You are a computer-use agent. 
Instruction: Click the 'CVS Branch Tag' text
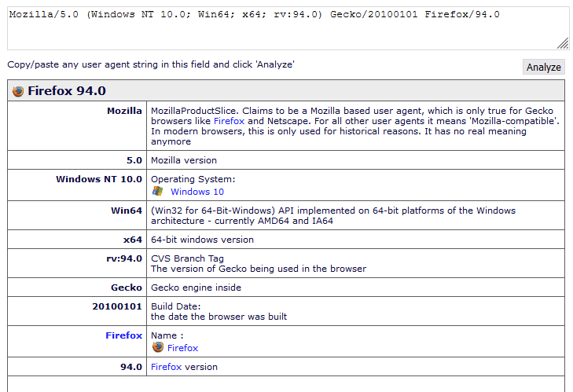tap(187, 258)
